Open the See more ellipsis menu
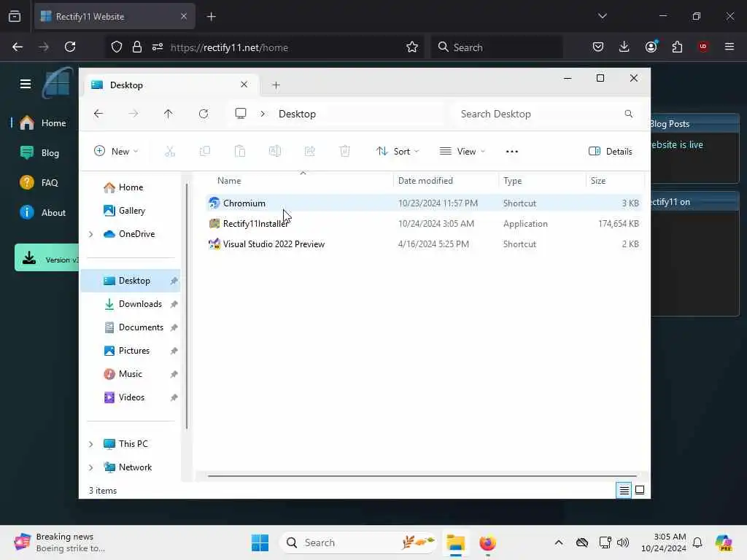 [x=511, y=152]
